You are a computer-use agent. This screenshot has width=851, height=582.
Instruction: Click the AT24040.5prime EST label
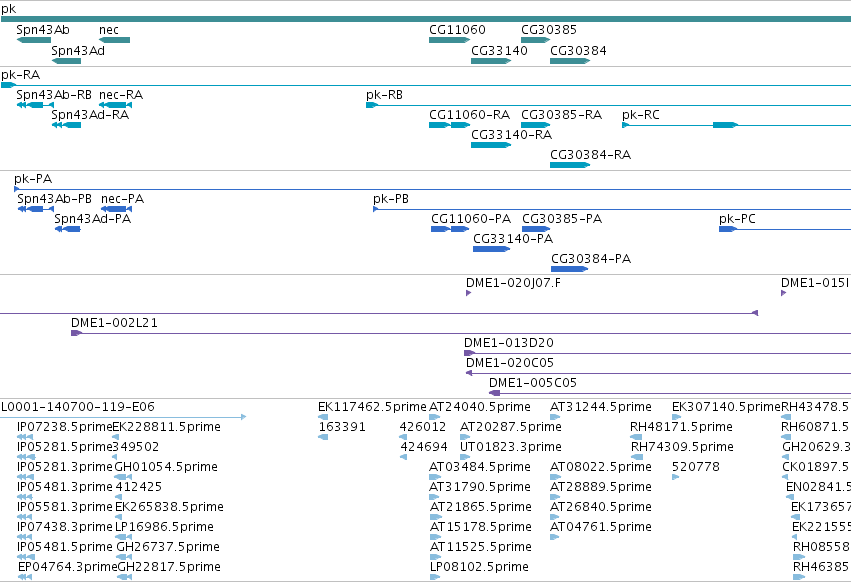480,407
